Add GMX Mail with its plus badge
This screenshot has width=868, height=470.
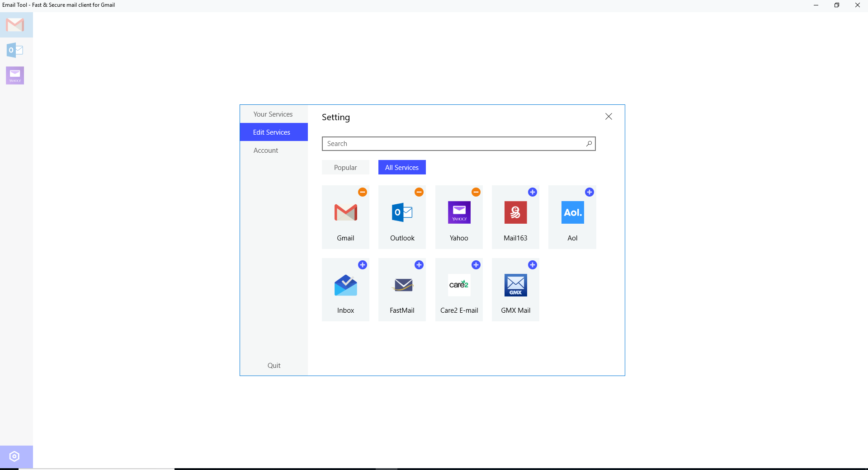(x=533, y=265)
